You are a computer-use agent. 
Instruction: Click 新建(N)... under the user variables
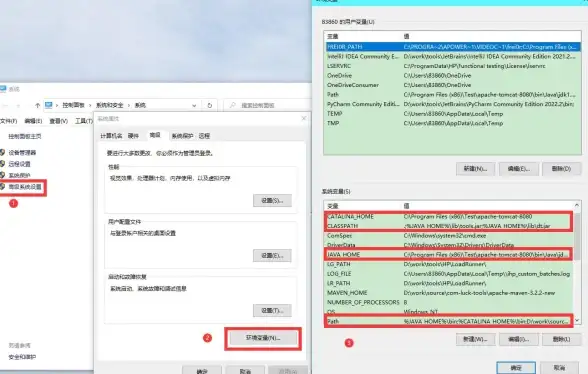pos(476,169)
